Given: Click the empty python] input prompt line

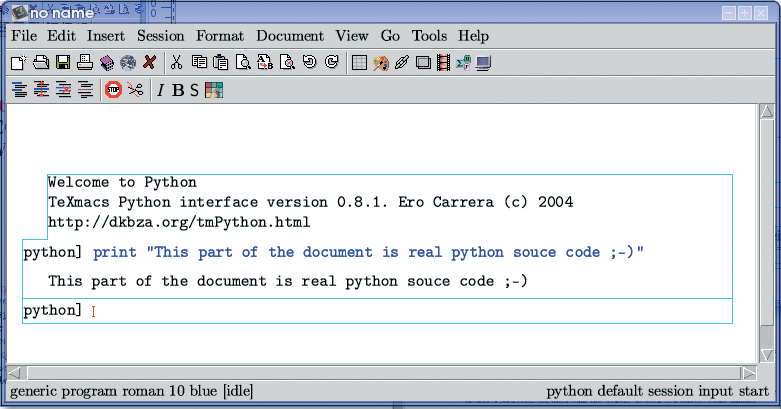Looking at the screenshot, I should pyautogui.click(x=378, y=311).
